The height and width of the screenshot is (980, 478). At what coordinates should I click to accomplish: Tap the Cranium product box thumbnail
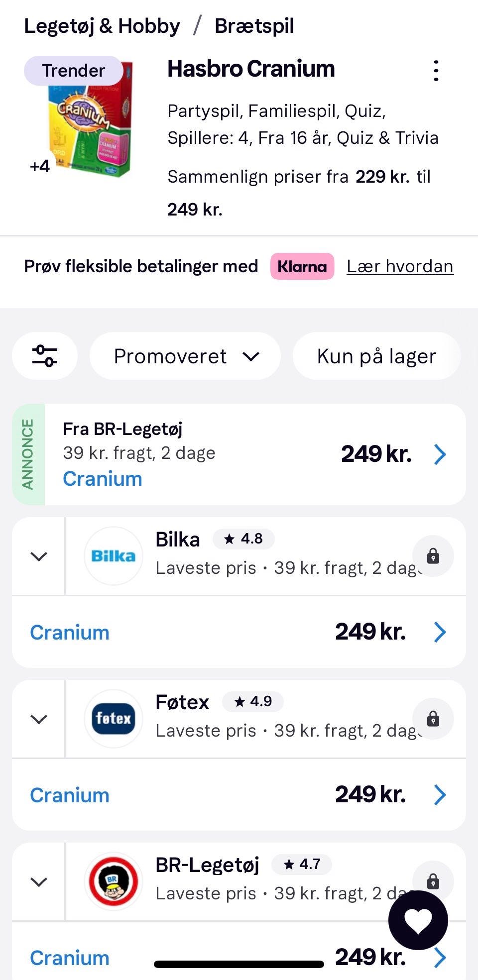(90, 119)
